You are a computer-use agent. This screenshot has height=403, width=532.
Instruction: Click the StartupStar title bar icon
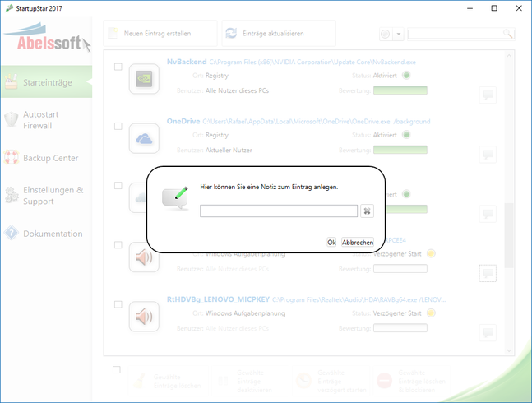coord(9,7)
